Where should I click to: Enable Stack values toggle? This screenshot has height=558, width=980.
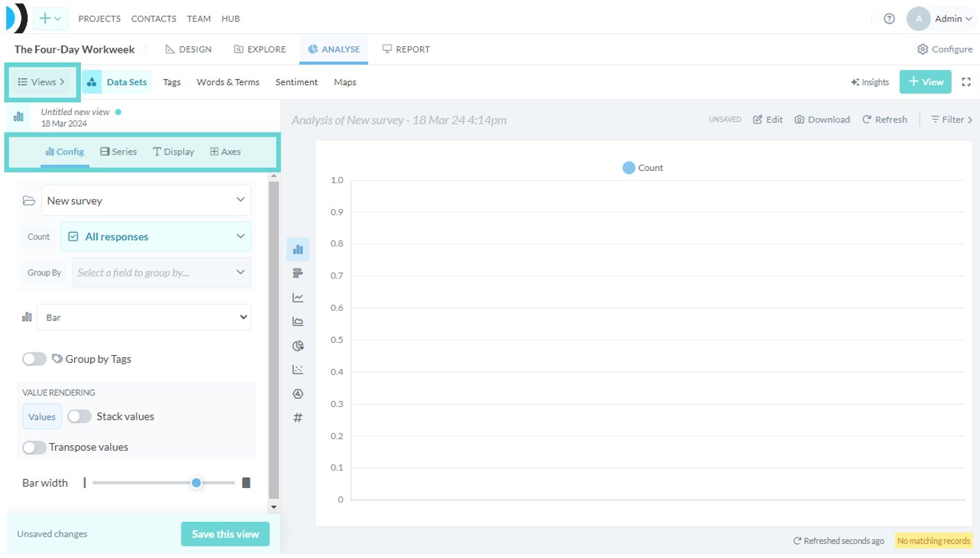click(79, 416)
